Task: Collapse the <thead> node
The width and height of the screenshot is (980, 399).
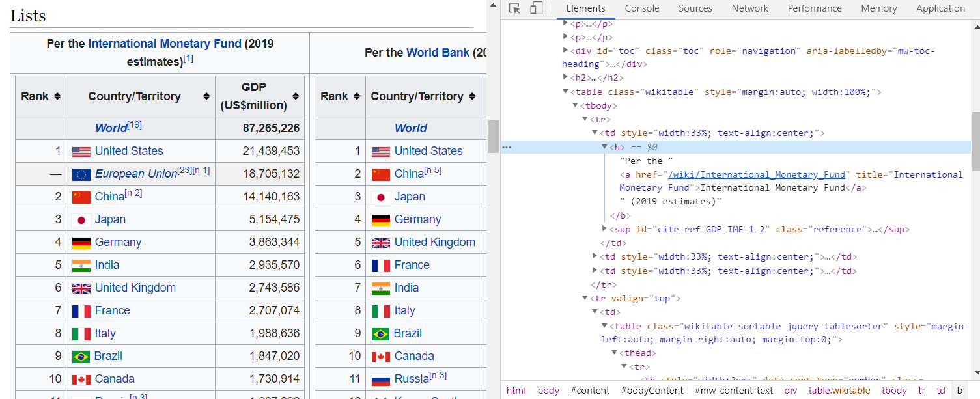Action: point(614,353)
